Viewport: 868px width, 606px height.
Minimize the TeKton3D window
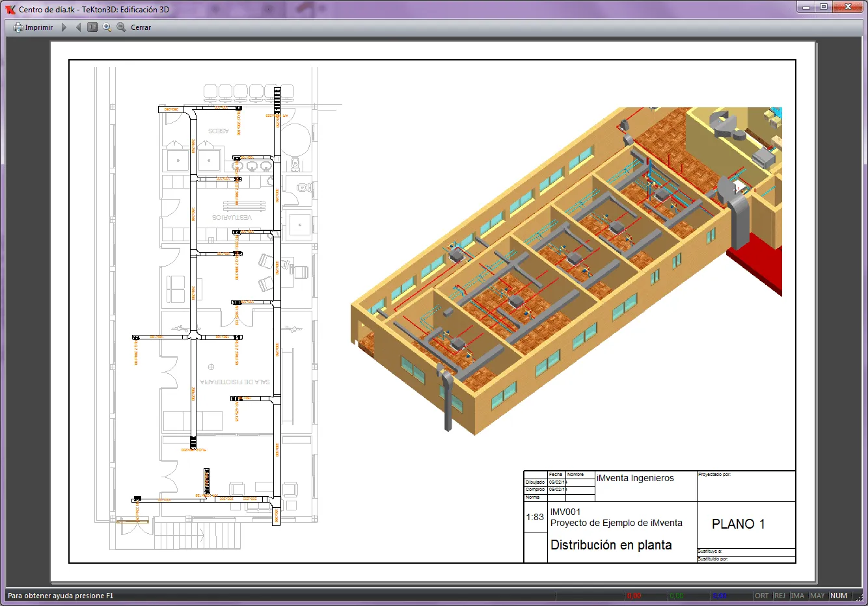tap(806, 7)
